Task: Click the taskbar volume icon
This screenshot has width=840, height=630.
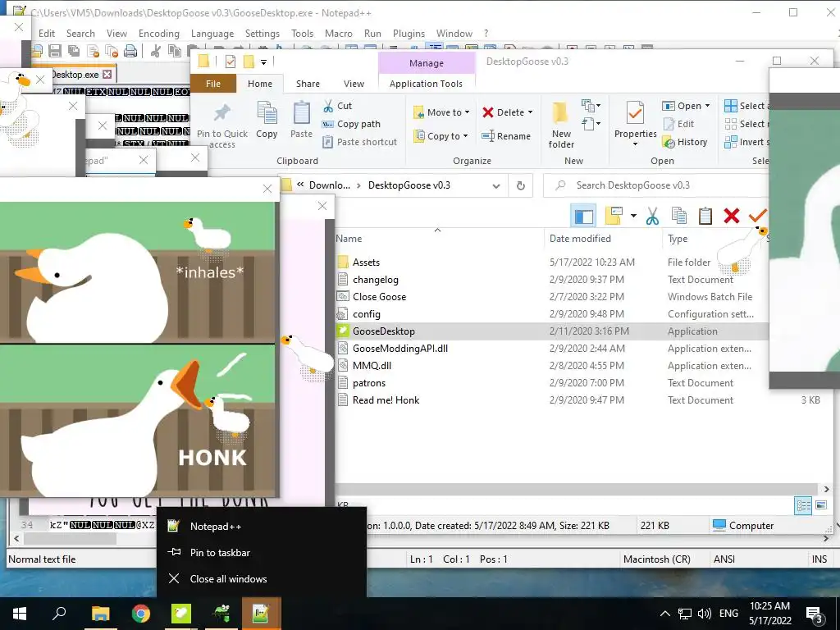Action: pos(705,614)
